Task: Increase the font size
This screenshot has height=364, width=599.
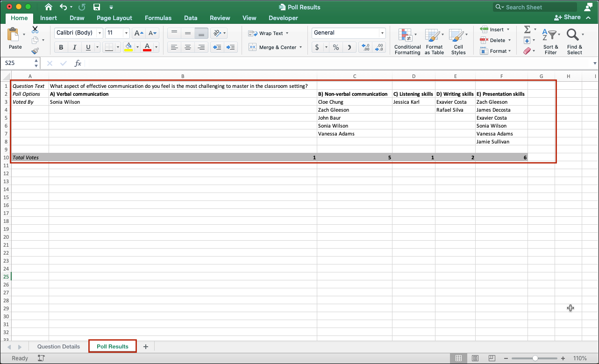Action: coord(139,33)
